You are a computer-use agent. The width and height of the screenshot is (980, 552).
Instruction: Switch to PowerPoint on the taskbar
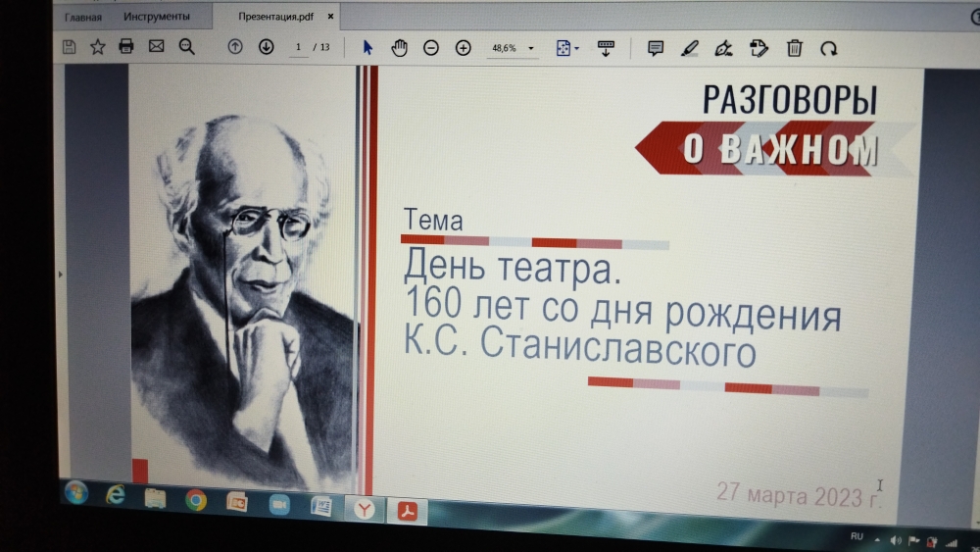pos(237,502)
